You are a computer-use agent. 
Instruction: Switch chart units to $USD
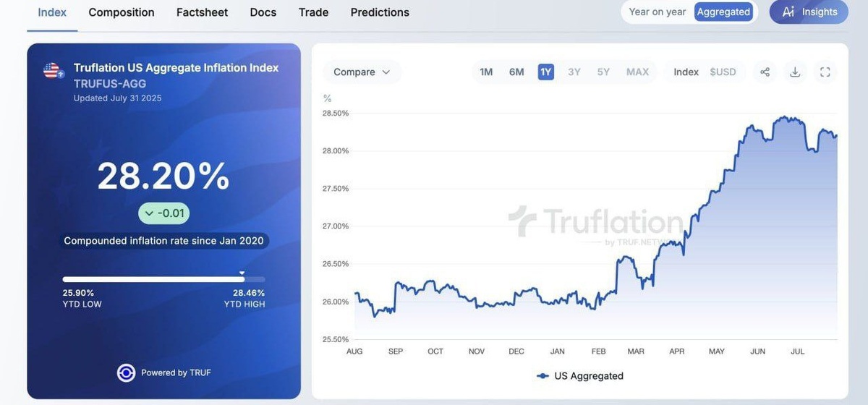[723, 72]
